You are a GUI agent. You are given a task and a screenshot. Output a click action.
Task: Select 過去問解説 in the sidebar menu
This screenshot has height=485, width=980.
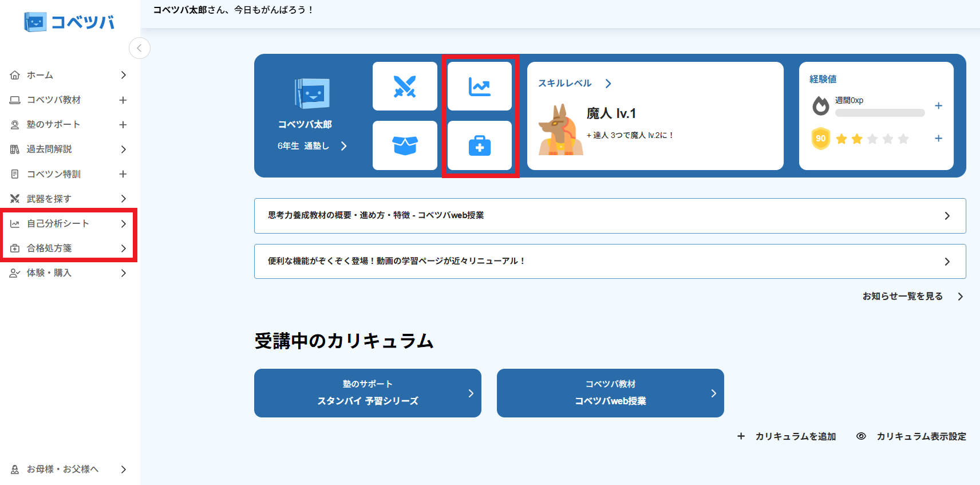[x=69, y=149]
